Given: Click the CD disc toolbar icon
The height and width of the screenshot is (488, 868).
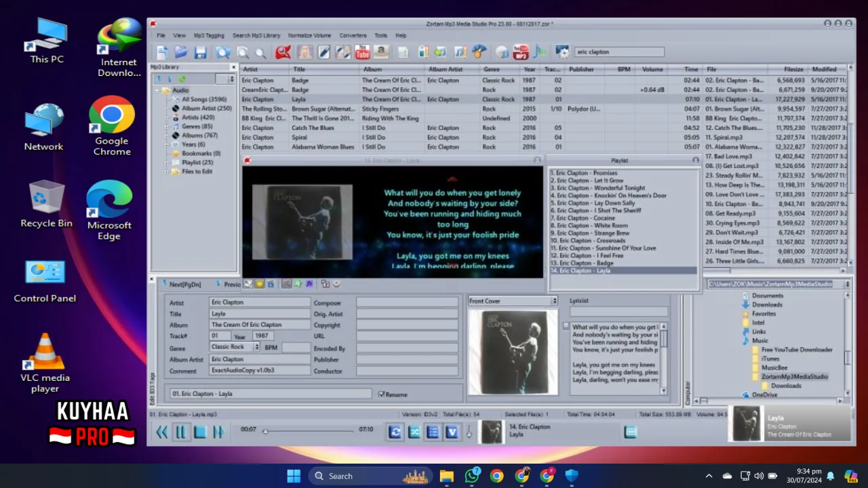Looking at the screenshot, I should point(502,52).
